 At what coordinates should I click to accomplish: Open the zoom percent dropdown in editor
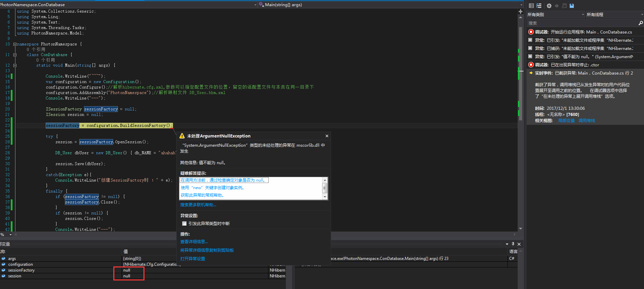[x=11, y=235]
